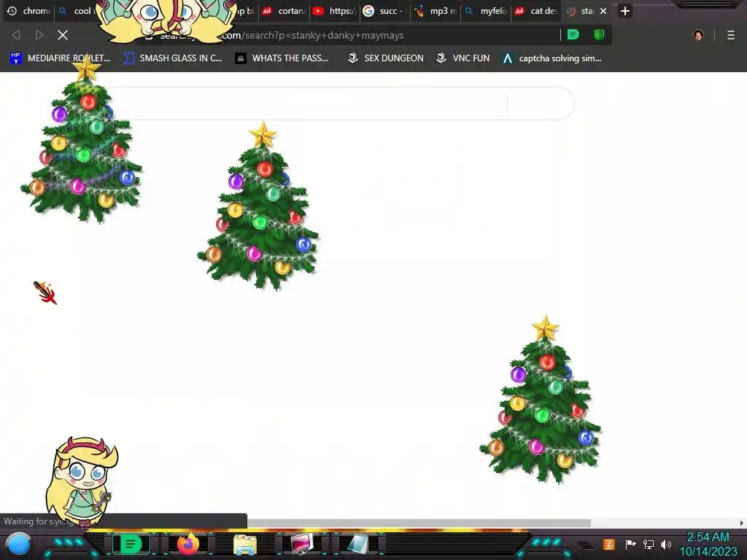747x560 pixels.
Task: Open File Explorer from the taskbar
Action: point(245,544)
